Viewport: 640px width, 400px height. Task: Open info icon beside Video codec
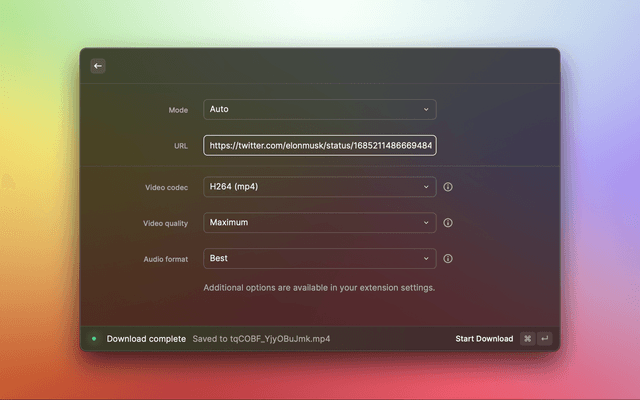click(448, 187)
